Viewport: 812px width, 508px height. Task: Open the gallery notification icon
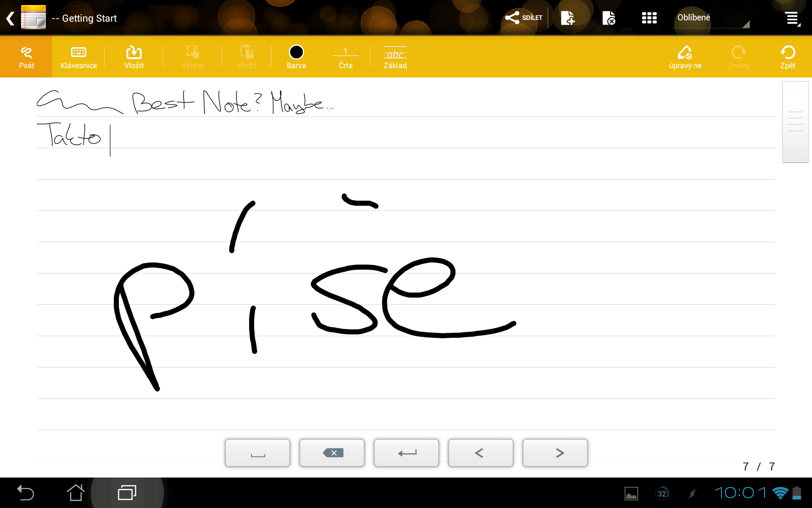click(x=631, y=493)
